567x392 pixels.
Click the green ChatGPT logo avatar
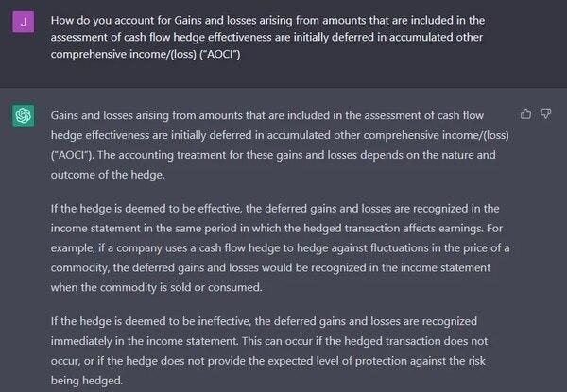tap(23, 116)
